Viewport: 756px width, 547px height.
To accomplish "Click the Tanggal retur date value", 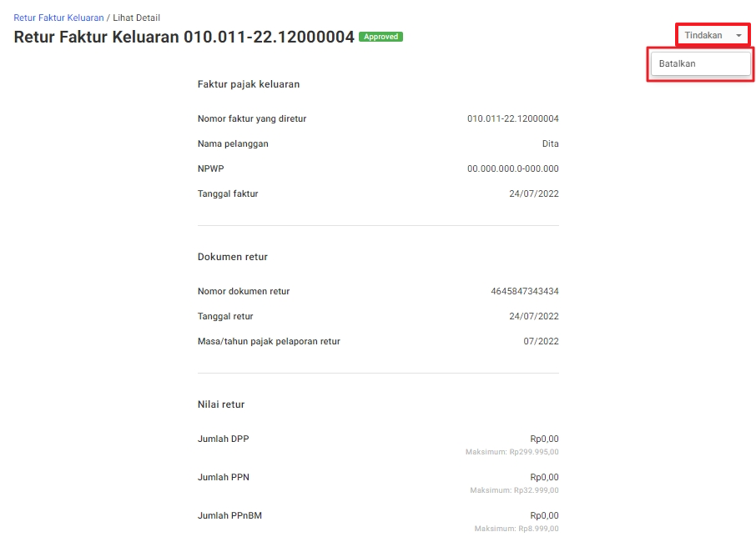I will click(x=533, y=316).
